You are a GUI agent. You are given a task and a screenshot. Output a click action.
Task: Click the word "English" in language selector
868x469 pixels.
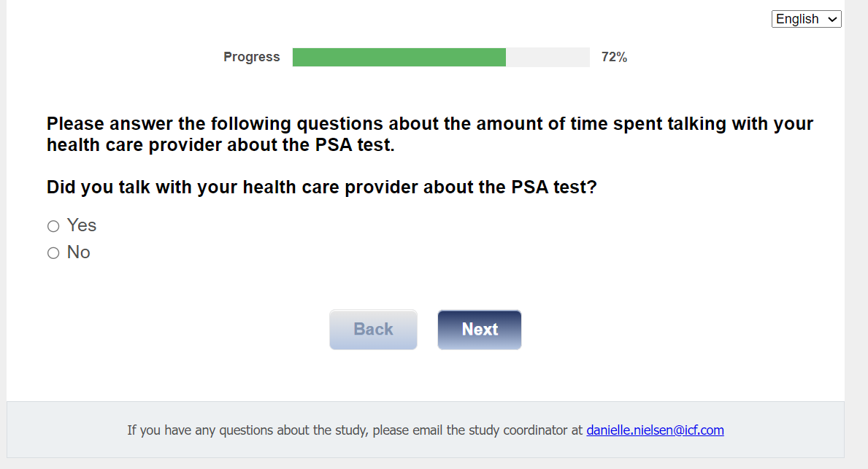pyautogui.click(x=797, y=19)
